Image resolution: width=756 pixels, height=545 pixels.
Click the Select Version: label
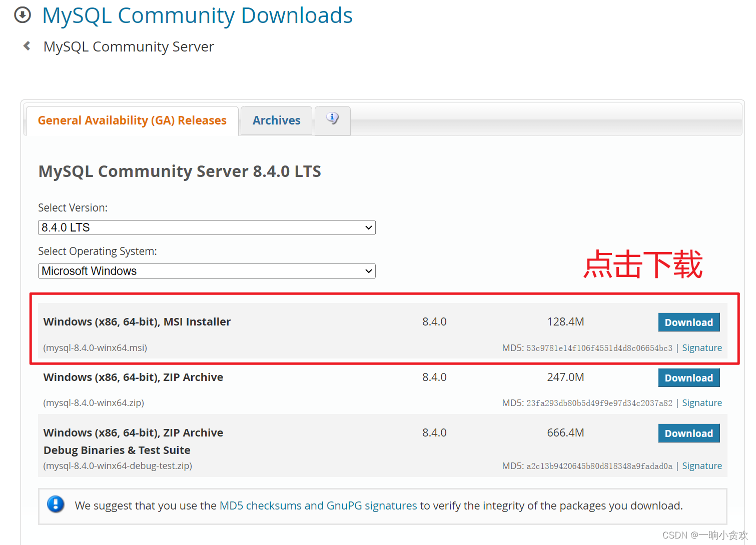tap(73, 207)
